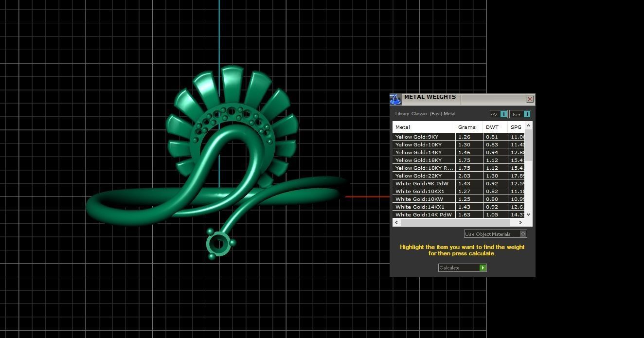Click the Metal column header
Viewport: 644px width, 338px height.
click(424, 127)
